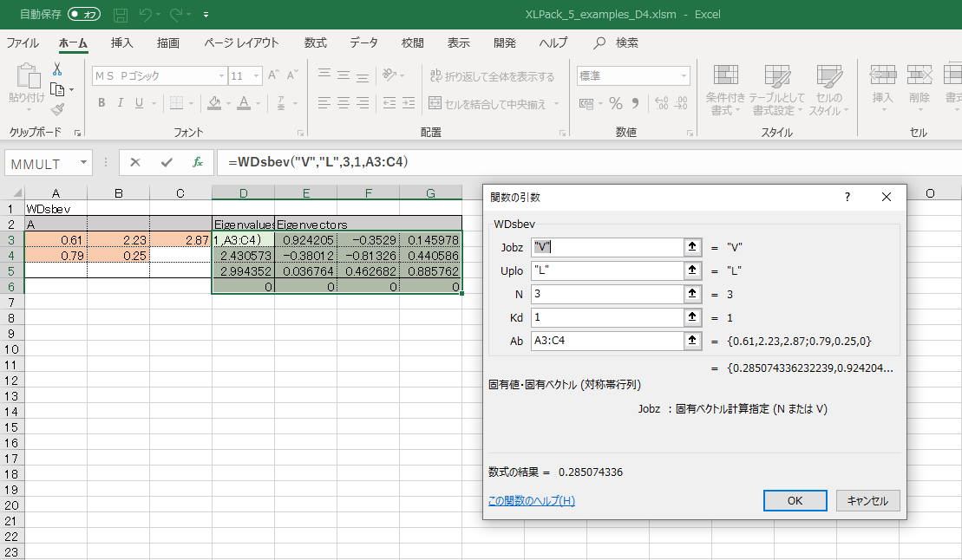Click the help question mark in dialog
962x560 pixels.
(847, 197)
